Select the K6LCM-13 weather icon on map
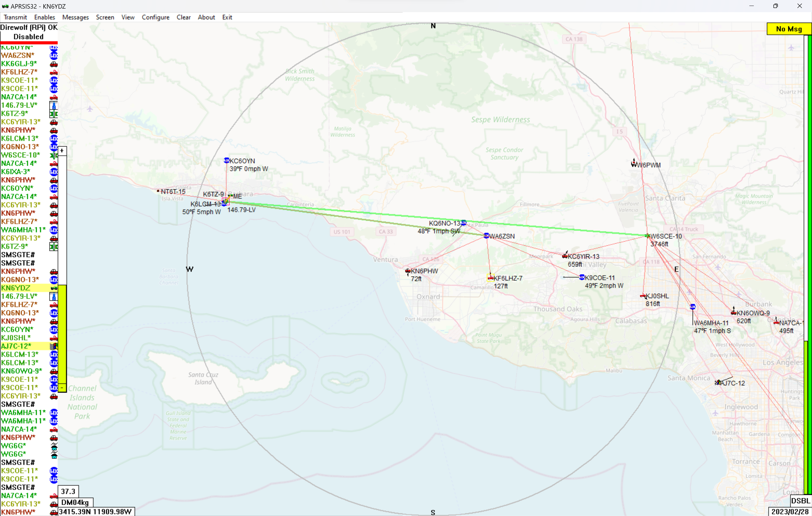The width and height of the screenshot is (812, 516). coord(224,203)
